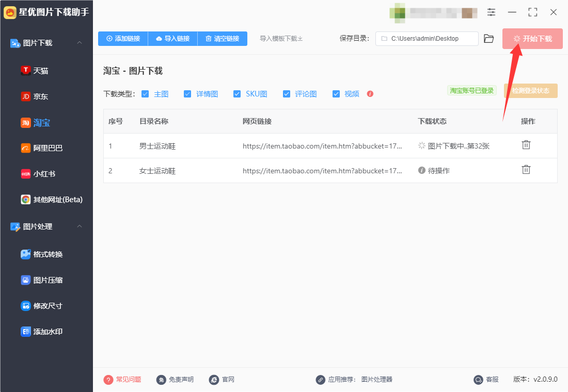The height and width of the screenshot is (392, 568).
Task: Delete the 男士运动鞋 row with trash icon
Action: [x=526, y=145]
